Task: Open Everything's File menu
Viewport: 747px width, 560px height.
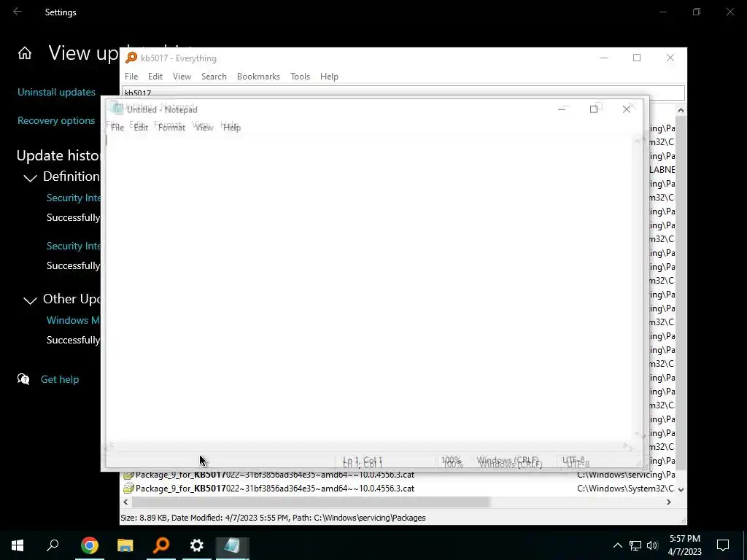Action: [x=131, y=76]
